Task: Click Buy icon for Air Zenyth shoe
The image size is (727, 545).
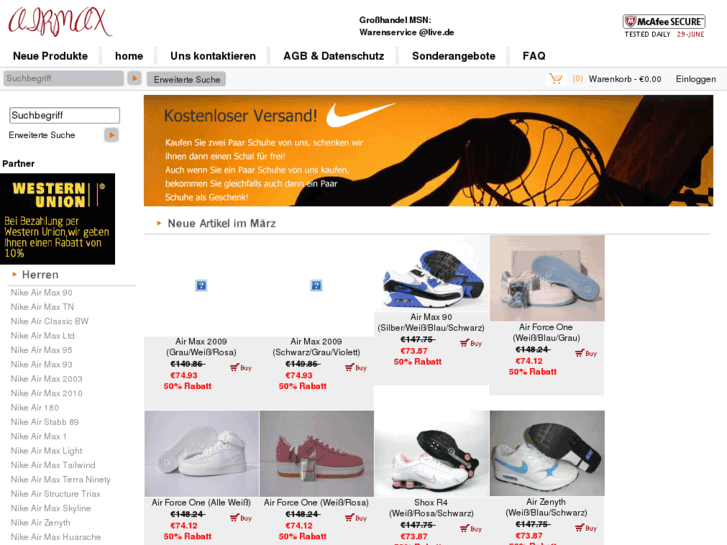Action: (x=586, y=528)
